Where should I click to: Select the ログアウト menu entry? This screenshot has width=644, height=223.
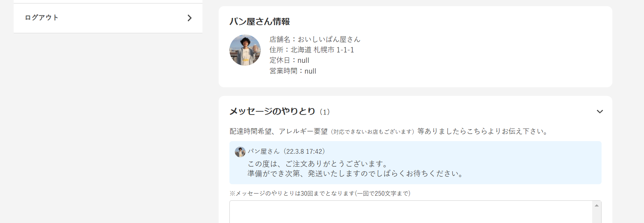[x=41, y=17]
